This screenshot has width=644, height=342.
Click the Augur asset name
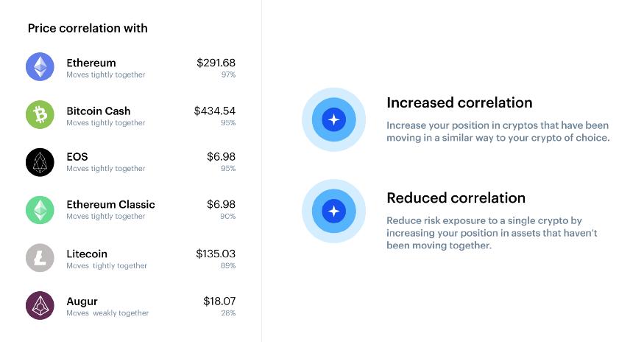click(82, 301)
